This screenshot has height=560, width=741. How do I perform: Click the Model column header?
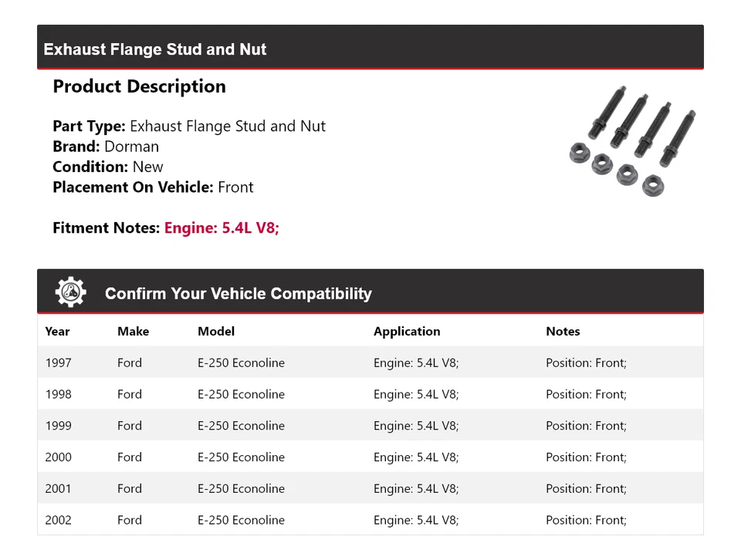point(216,331)
